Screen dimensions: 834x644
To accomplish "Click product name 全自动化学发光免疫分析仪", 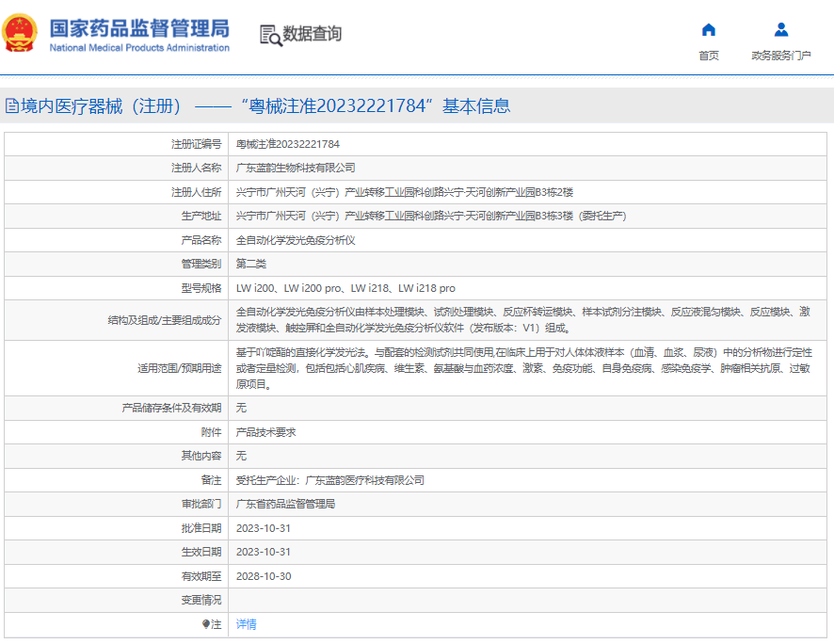I will tap(296, 240).
